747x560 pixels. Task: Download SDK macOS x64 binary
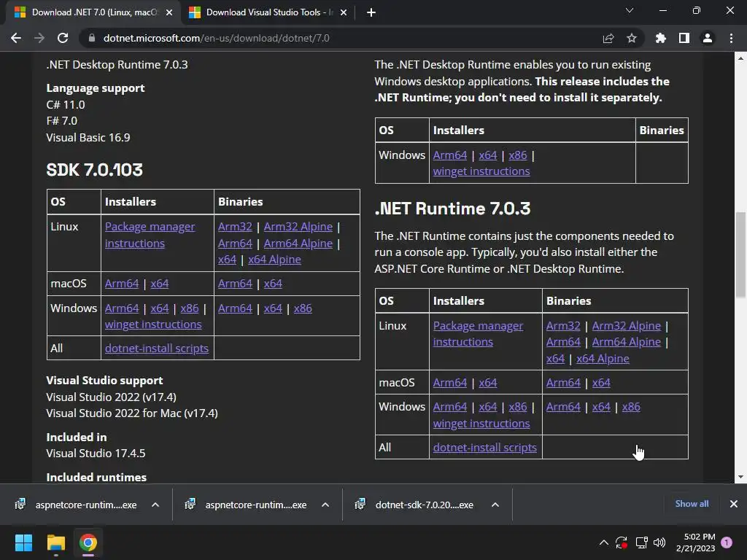pos(273,284)
